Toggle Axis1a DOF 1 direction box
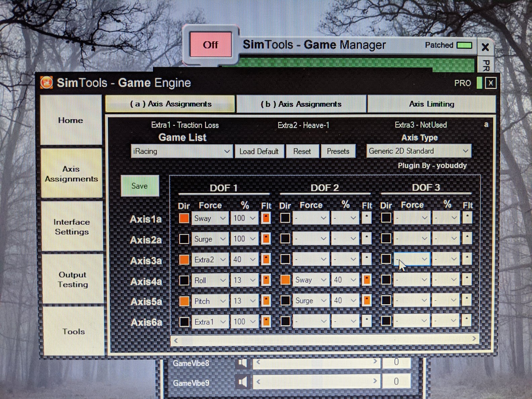 point(184,218)
